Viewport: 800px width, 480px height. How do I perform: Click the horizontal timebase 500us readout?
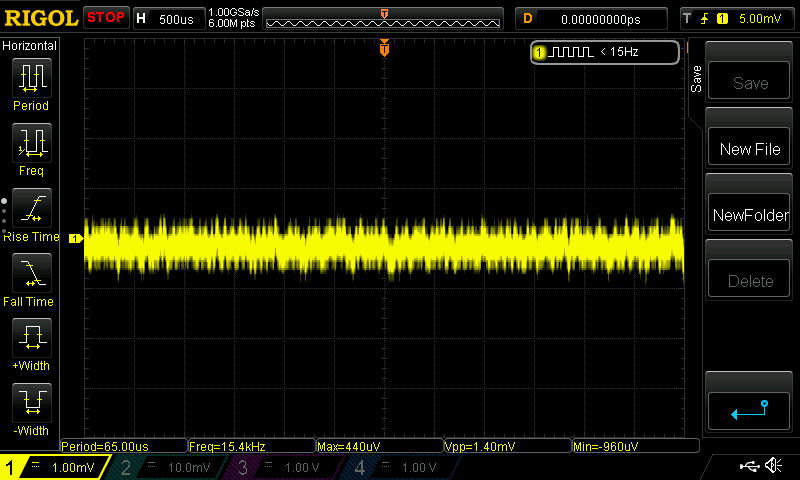pyautogui.click(x=176, y=19)
